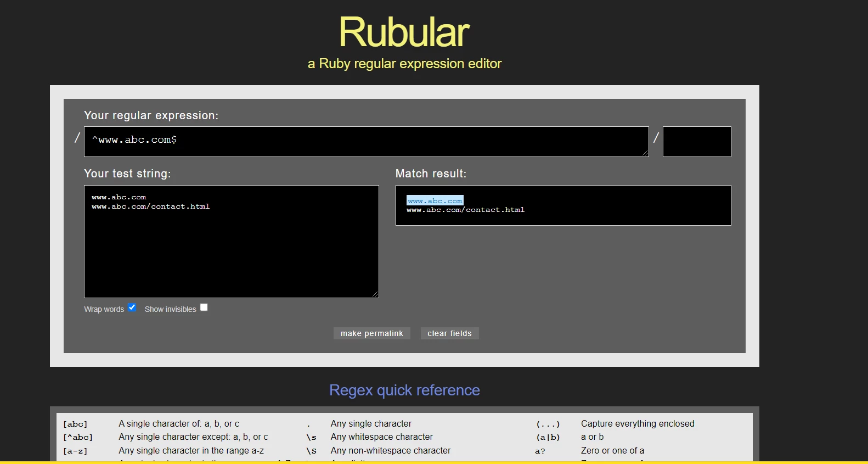Screen dimensions: 868x464
Task: Click the clear fields button
Action: [x=449, y=333]
